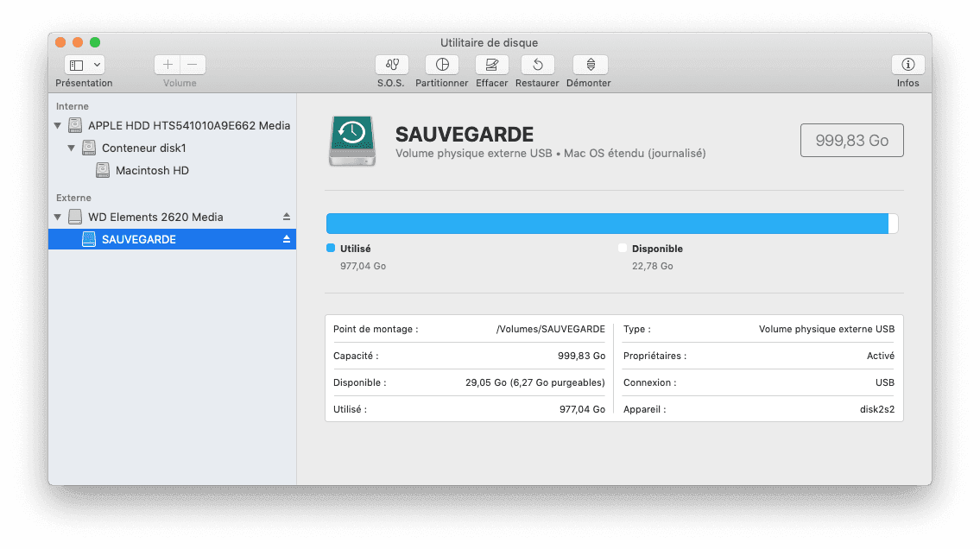Click the Restaurer restore icon
The image size is (980, 549).
(537, 65)
